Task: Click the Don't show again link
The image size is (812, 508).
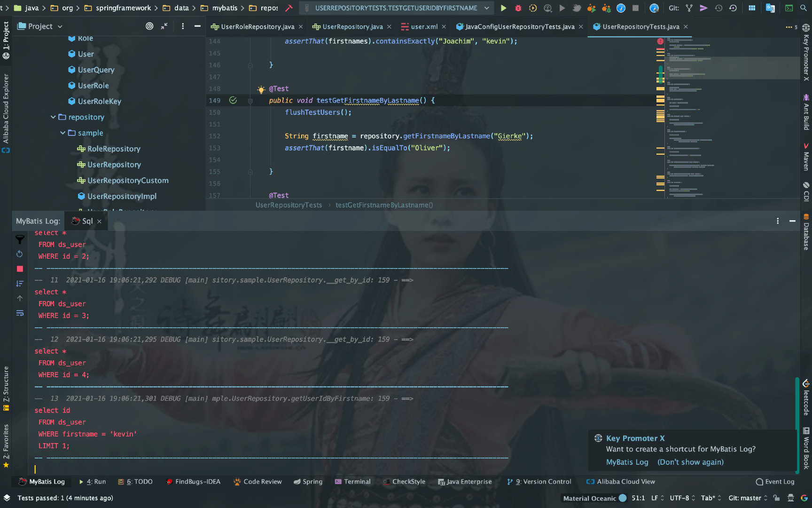Action: (x=690, y=462)
